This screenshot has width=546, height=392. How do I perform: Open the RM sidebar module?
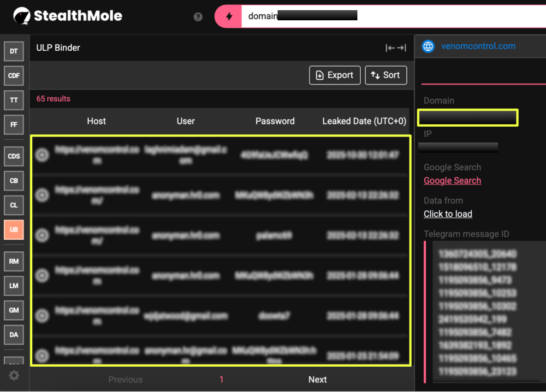[14, 261]
